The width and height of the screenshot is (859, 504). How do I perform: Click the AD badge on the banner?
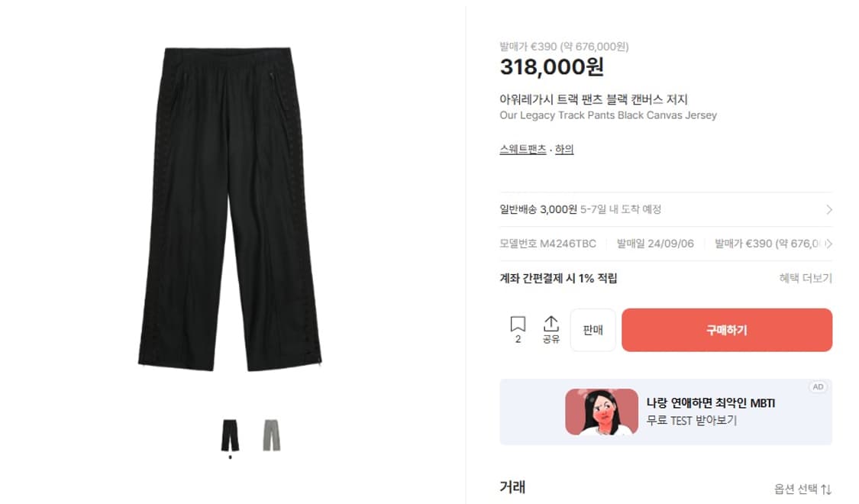(818, 387)
